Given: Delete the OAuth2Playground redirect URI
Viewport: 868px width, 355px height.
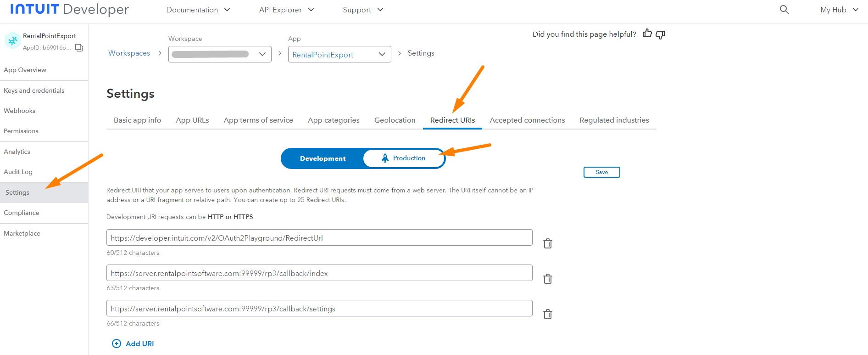Looking at the screenshot, I should tap(547, 243).
